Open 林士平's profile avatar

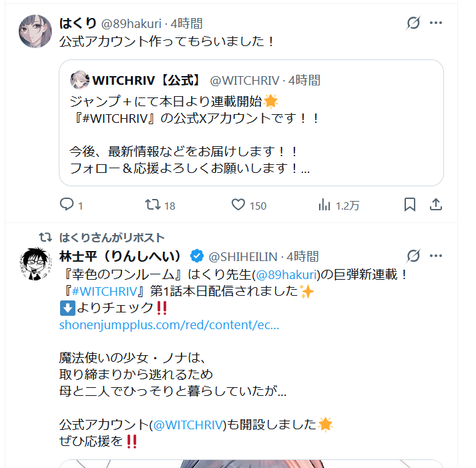[35, 264]
